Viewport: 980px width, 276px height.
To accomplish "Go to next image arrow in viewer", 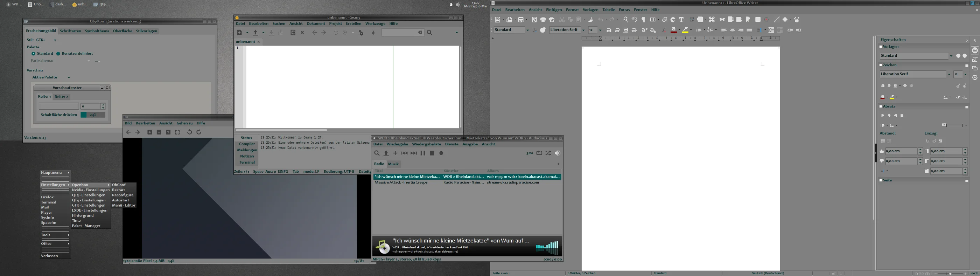I will [x=138, y=132].
